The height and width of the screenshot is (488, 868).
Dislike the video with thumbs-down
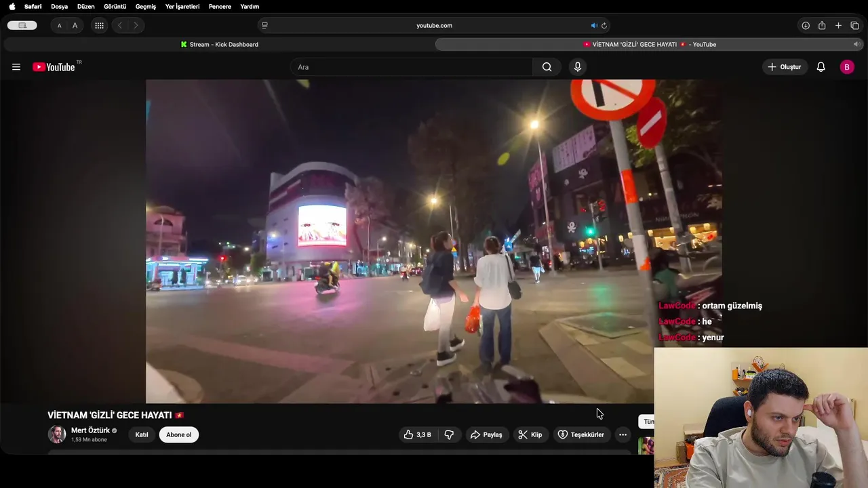448,435
